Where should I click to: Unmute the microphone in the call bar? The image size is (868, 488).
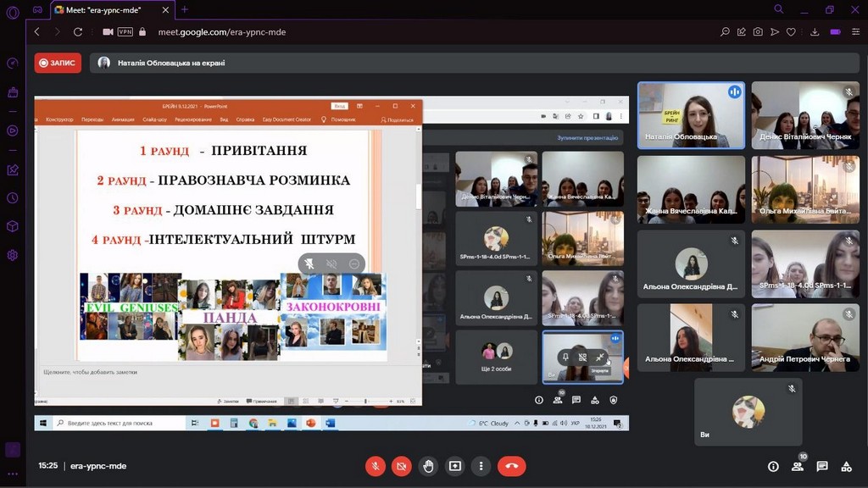pyautogui.click(x=376, y=465)
